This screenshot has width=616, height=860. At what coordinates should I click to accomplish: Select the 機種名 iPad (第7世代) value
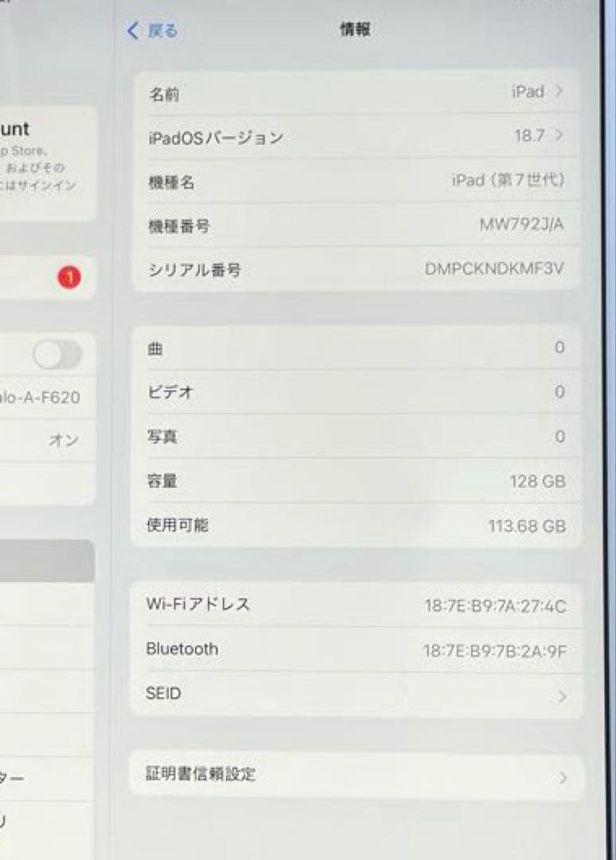click(x=508, y=181)
